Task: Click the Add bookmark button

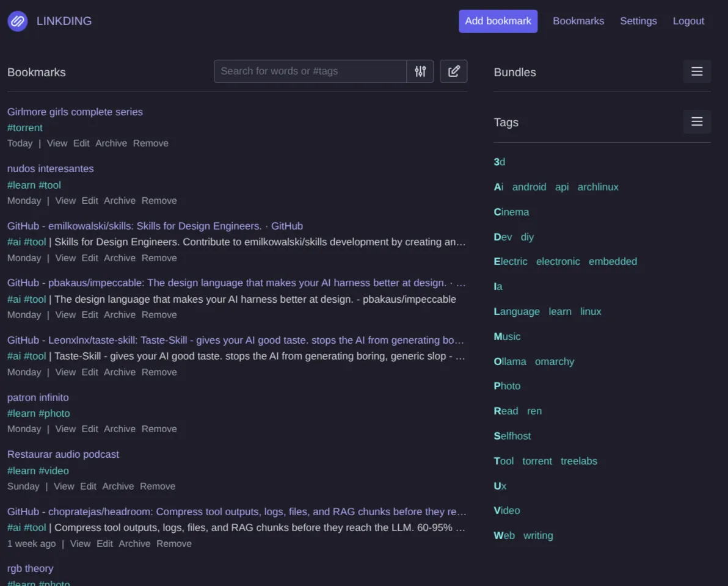Action: pos(498,21)
